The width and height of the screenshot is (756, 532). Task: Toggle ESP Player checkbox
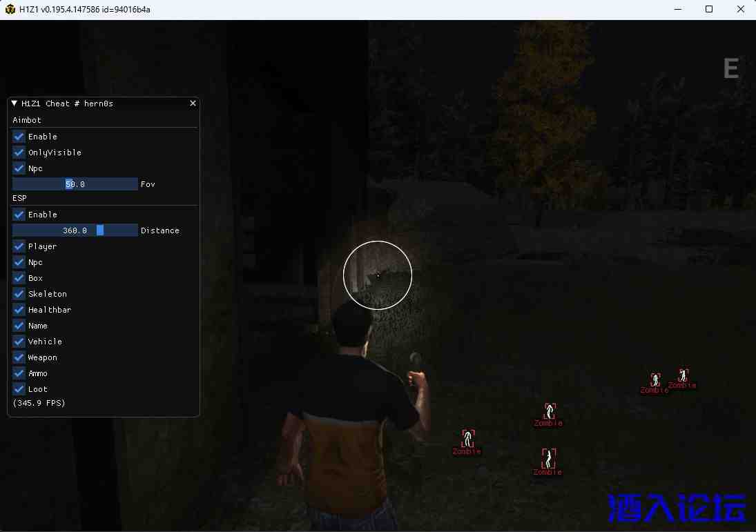(19, 246)
